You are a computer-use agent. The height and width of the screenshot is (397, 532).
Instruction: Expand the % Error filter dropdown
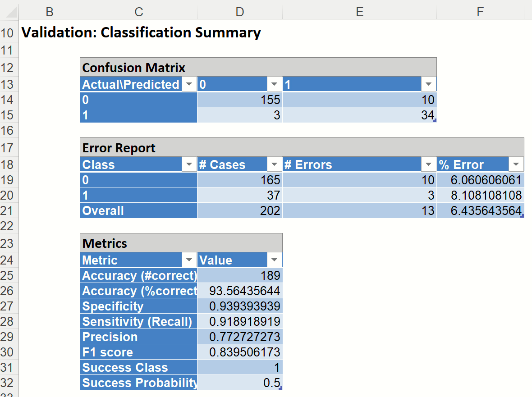pos(516,164)
